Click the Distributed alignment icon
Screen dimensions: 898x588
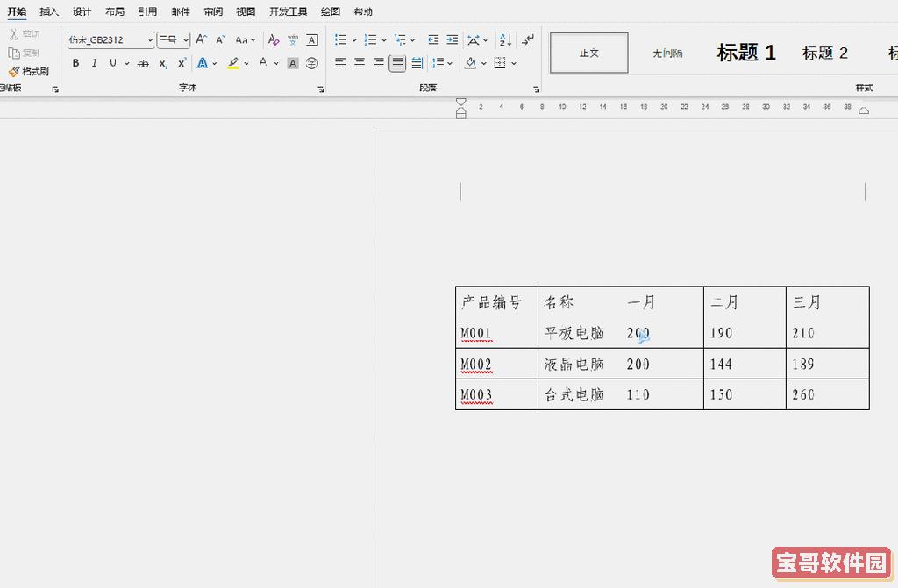pos(417,63)
